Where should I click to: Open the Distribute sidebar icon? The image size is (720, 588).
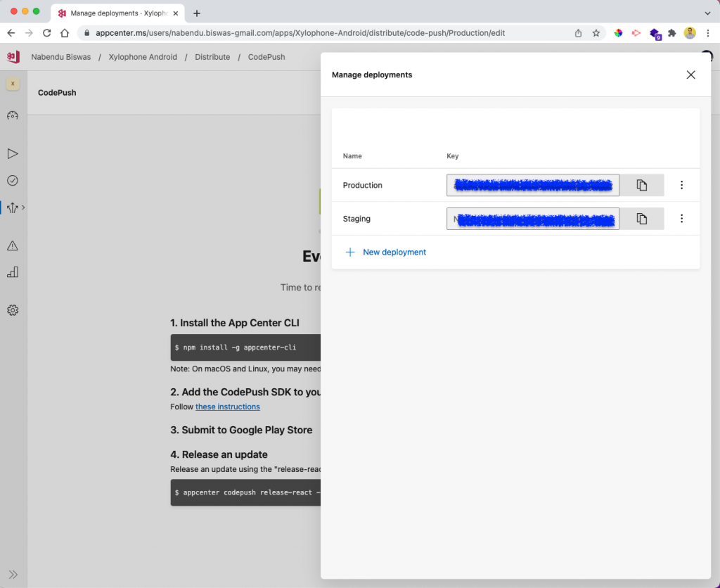(13, 207)
